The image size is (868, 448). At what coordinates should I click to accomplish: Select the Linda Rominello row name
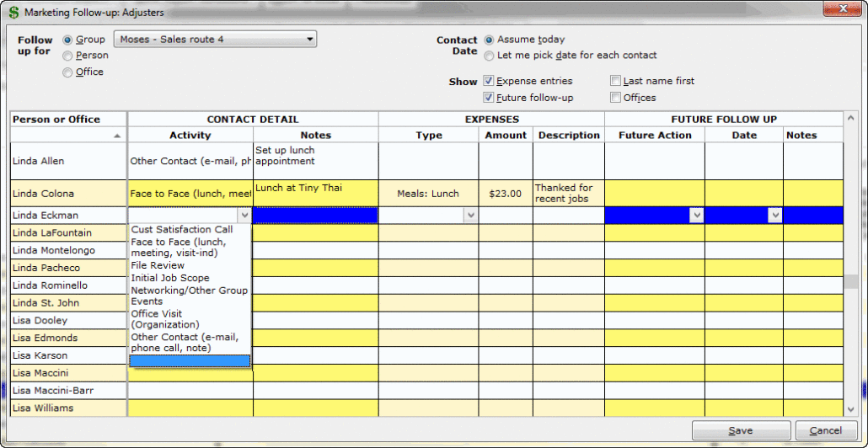[49, 285]
